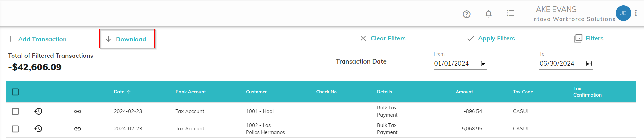View history for the Hooli transaction

coord(39,111)
